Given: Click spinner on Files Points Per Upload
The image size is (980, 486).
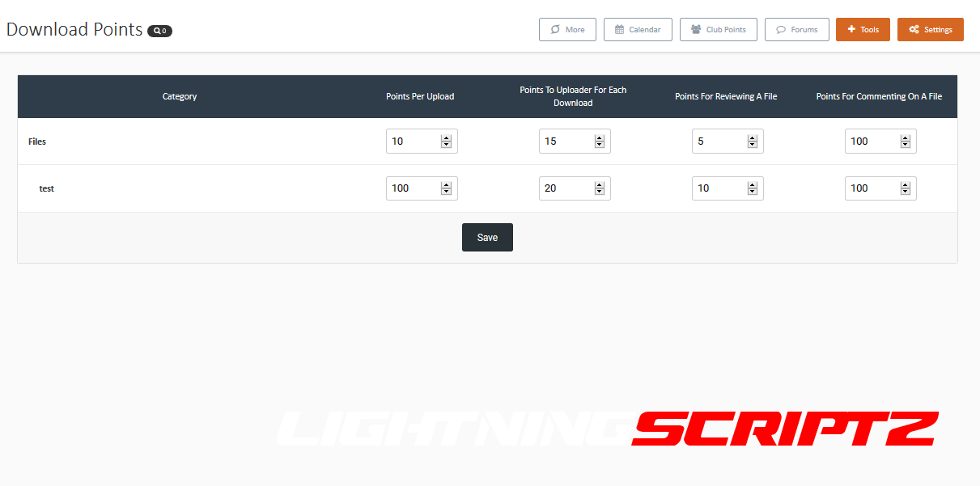Looking at the screenshot, I should click(x=446, y=142).
